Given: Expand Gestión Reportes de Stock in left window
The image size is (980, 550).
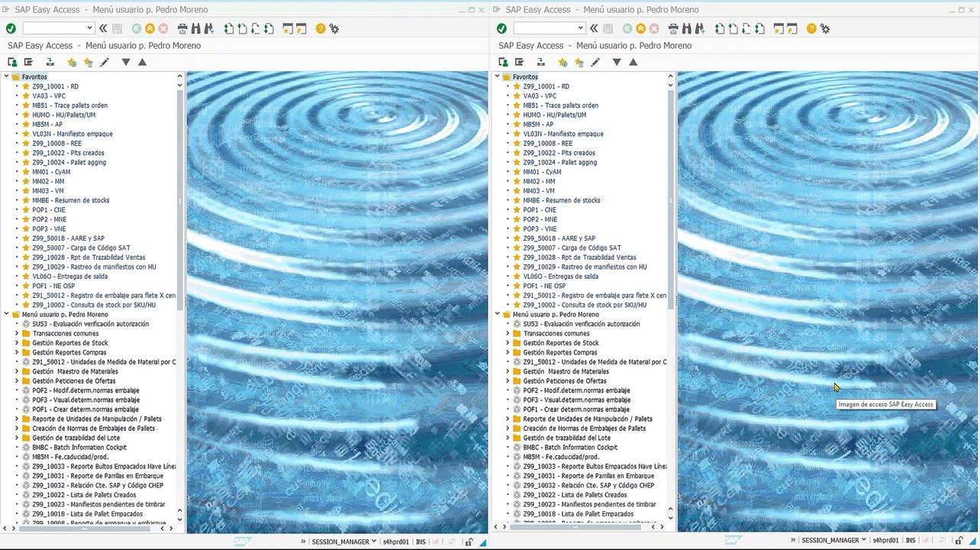Looking at the screenshot, I should tap(17, 343).
